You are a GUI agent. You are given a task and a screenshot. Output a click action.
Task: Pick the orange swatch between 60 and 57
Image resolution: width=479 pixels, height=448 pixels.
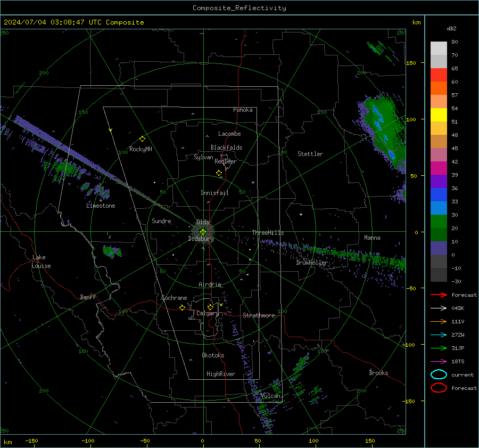[x=439, y=88]
